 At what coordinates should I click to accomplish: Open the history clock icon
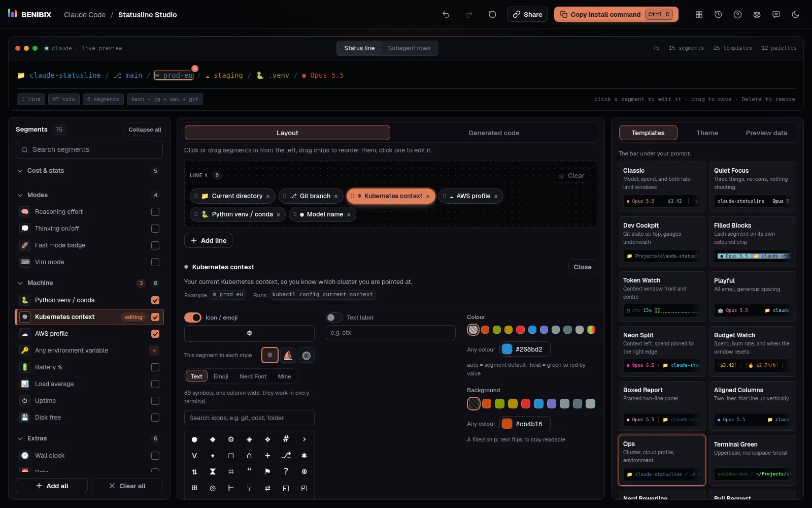(x=718, y=15)
